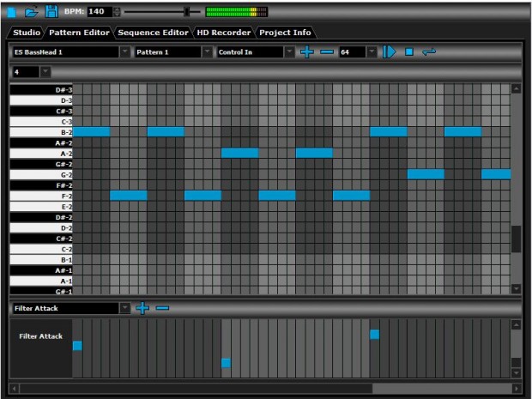Select the highest Filter Attack automation point

pyautogui.click(x=375, y=335)
